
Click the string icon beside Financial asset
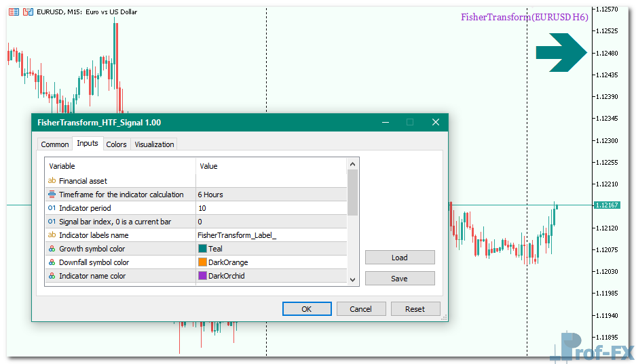click(52, 181)
